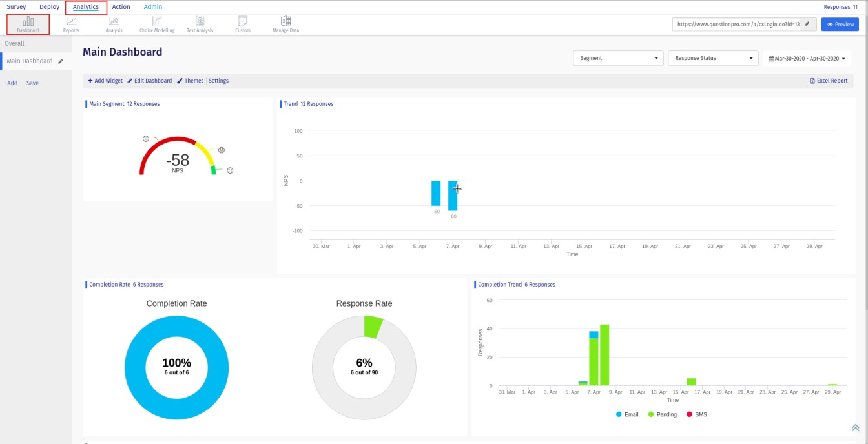Image resolution: width=868 pixels, height=444 pixels.
Task: Go to the Deploy tab
Action: click(49, 7)
